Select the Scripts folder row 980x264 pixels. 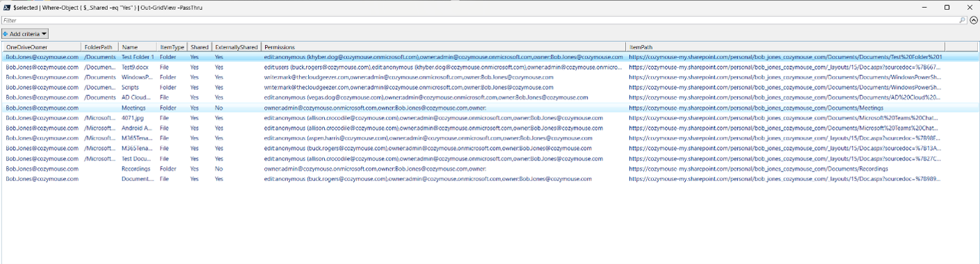(490, 88)
